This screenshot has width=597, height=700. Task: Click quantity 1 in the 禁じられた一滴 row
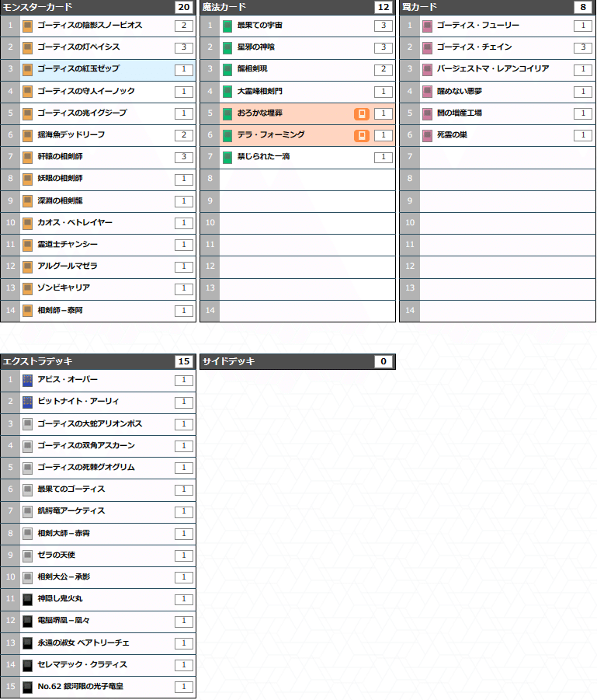[384, 157]
